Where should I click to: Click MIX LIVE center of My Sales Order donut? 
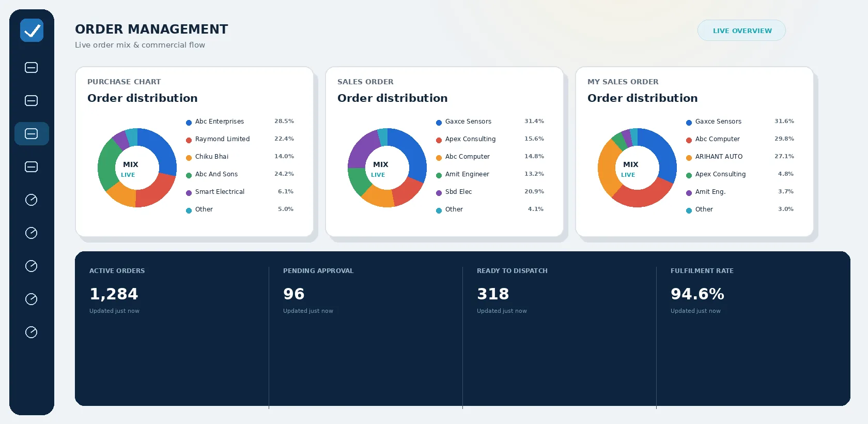pos(630,169)
